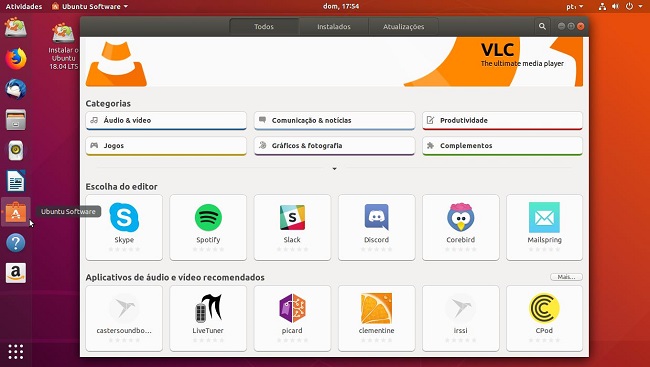Click the search magnifier icon
This screenshot has width=650, height=367.
point(542,26)
